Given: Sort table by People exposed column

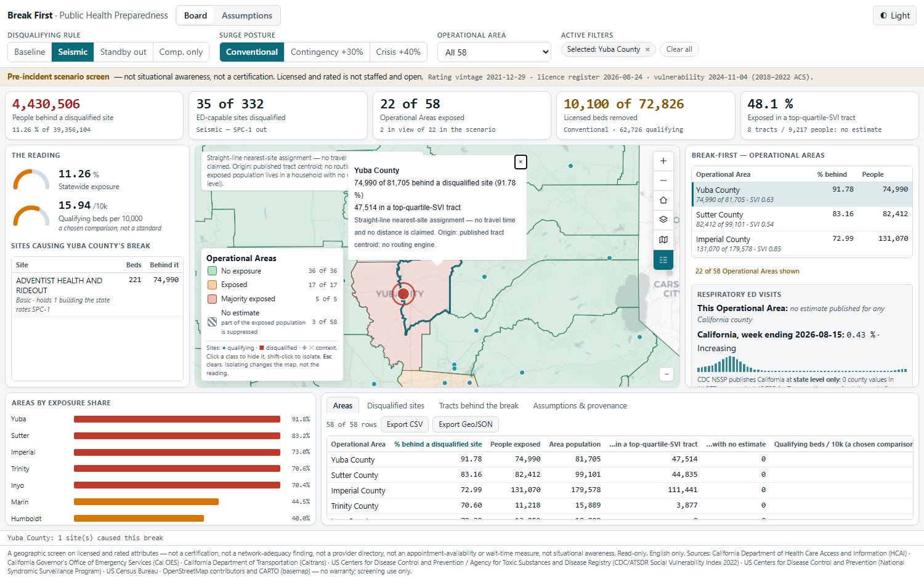Looking at the screenshot, I should (515, 444).
